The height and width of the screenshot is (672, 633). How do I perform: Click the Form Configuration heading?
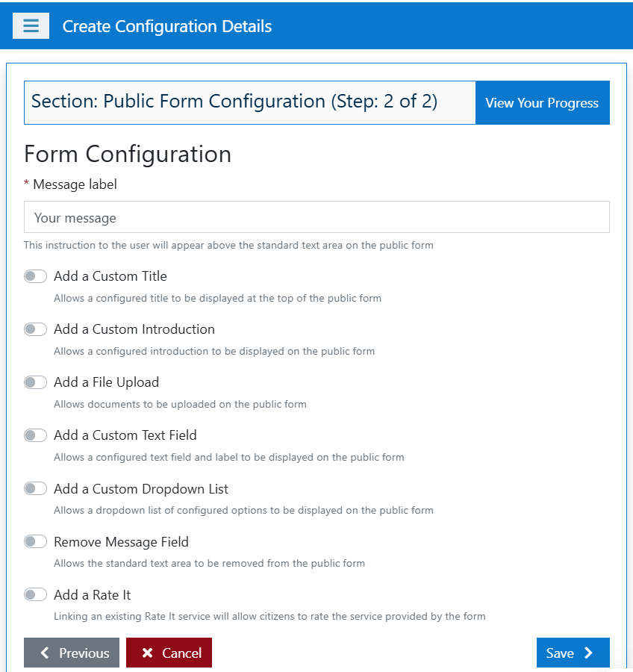pos(128,155)
